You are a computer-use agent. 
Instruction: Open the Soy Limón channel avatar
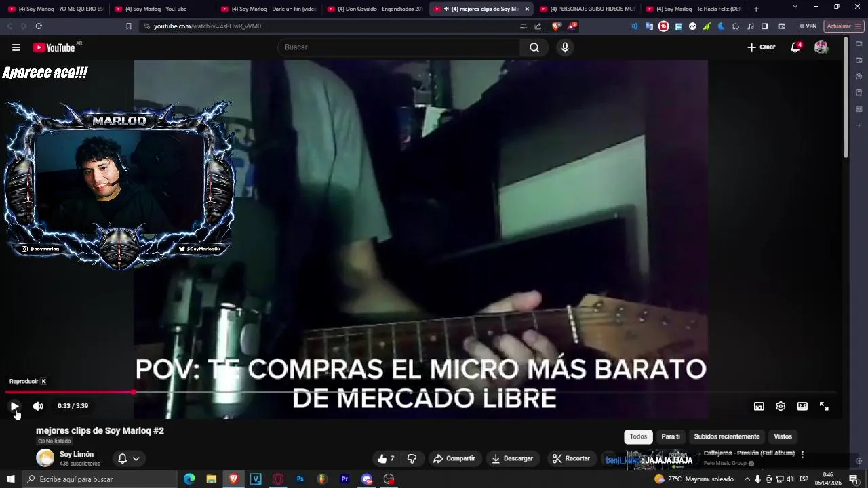click(x=45, y=458)
